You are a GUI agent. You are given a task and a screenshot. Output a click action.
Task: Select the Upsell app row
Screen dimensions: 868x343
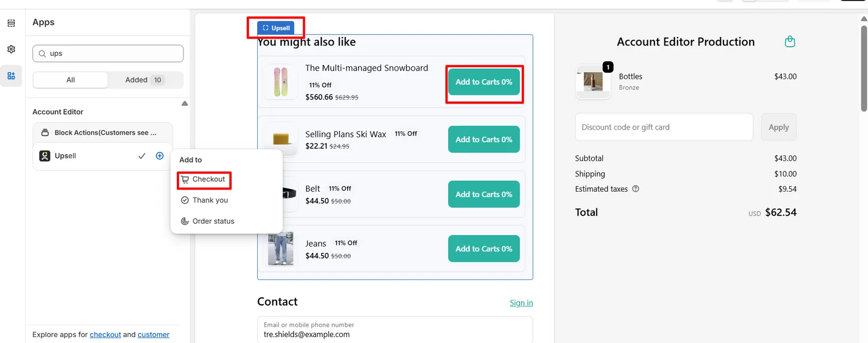103,156
